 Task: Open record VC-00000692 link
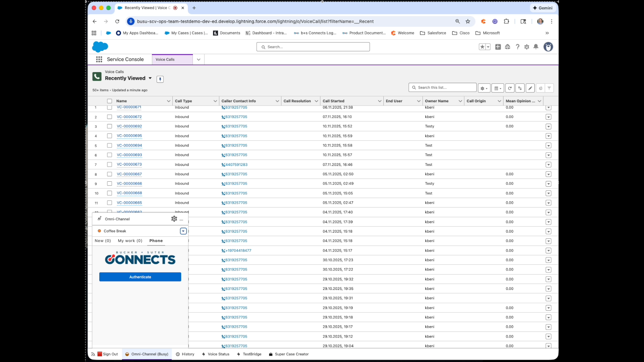pos(129,126)
